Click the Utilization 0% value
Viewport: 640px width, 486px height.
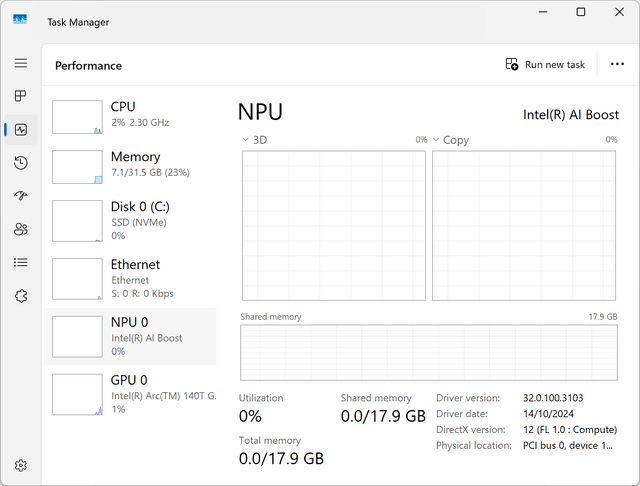[250, 416]
